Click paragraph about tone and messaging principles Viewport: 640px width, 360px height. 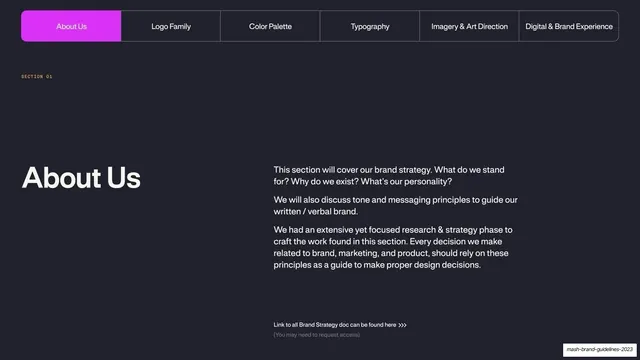coord(396,206)
